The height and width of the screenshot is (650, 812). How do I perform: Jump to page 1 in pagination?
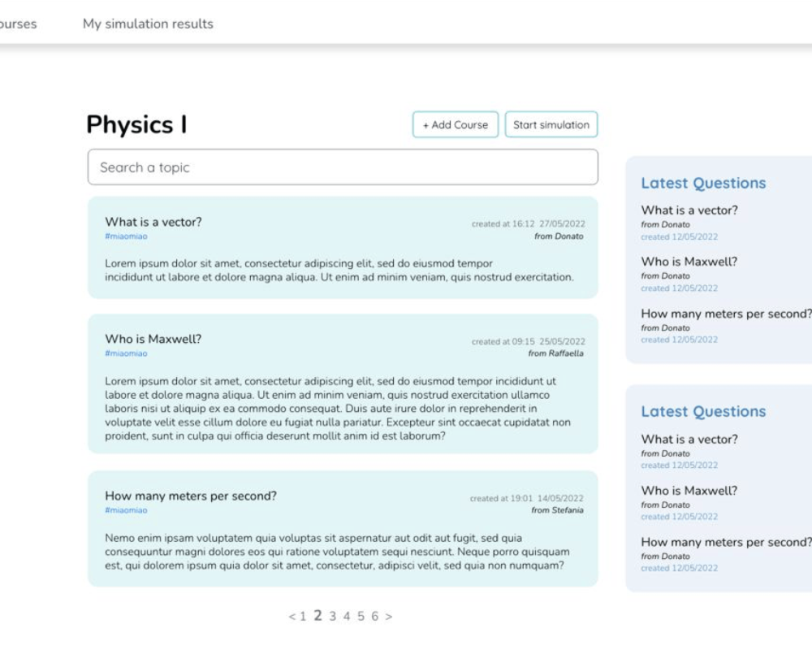(x=303, y=617)
